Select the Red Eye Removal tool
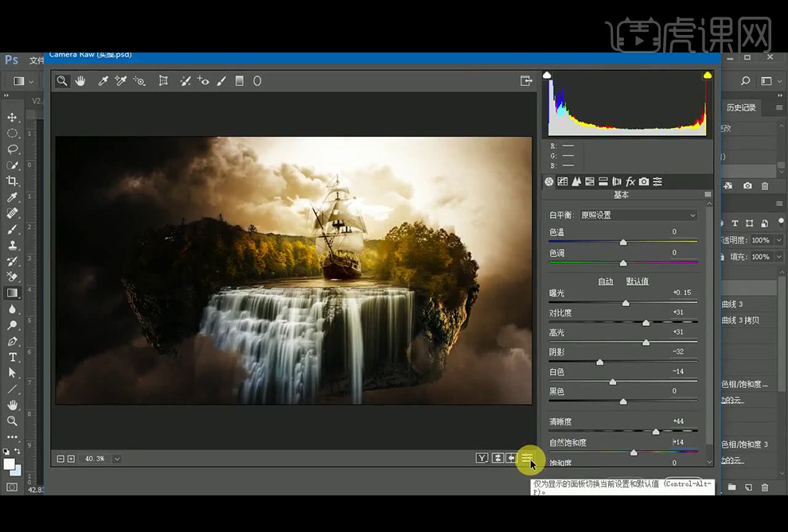 (203, 81)
